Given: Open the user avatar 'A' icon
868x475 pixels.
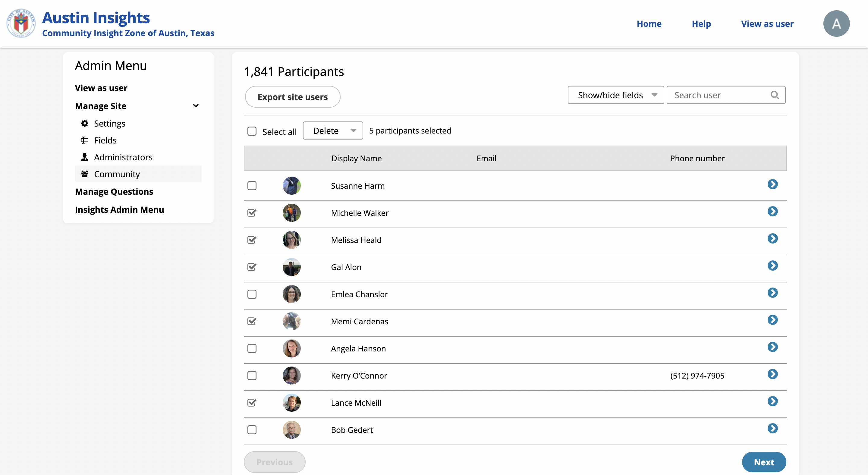Looking at the screenshot, I should [836, 24].
